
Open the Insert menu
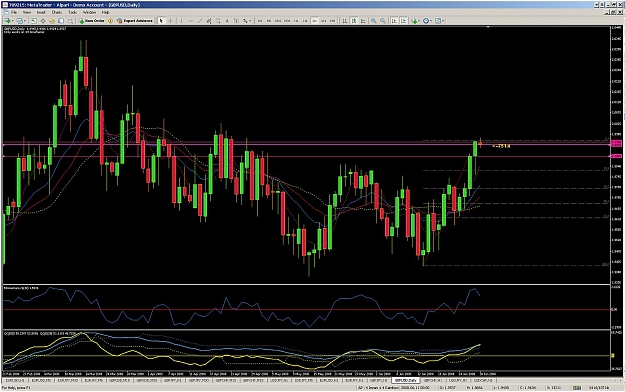[x=41, y=12]
